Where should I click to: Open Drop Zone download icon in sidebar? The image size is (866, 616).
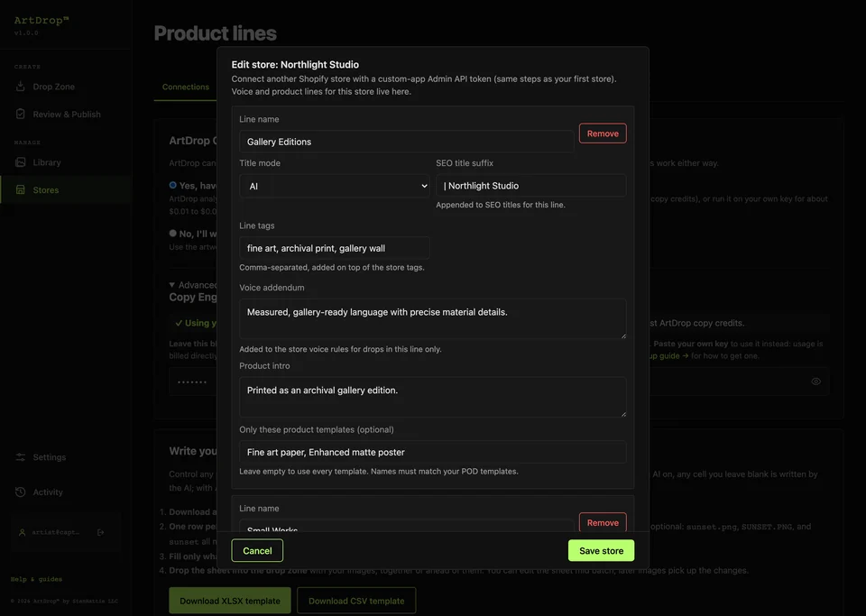[21, 86]
